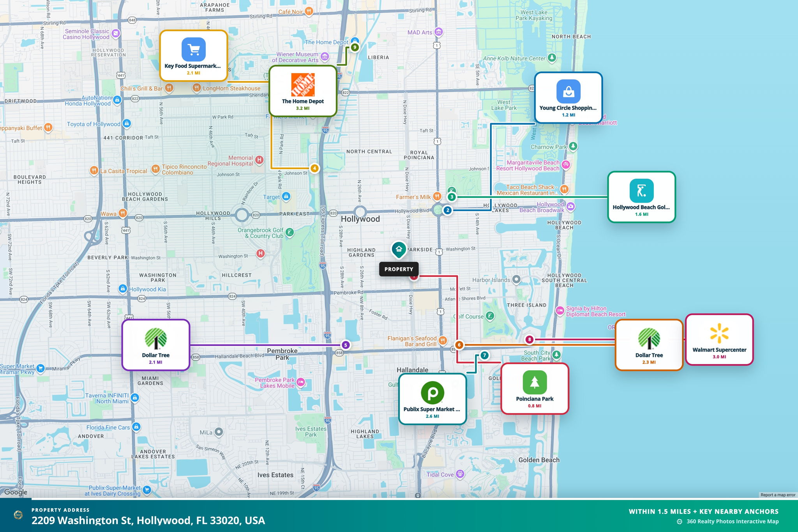The image size is (798, 532).
Task: Click the Report a map error link
Action: coord(778,495)
